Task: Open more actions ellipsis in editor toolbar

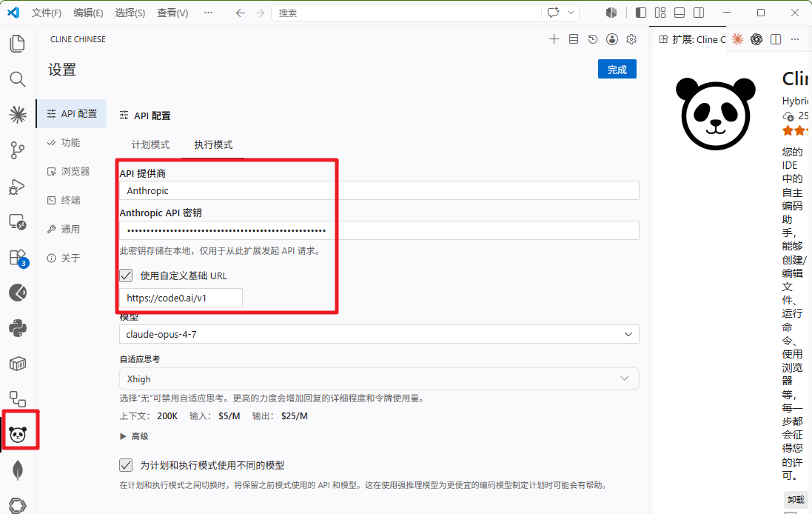Action: [x=795, y=39]
